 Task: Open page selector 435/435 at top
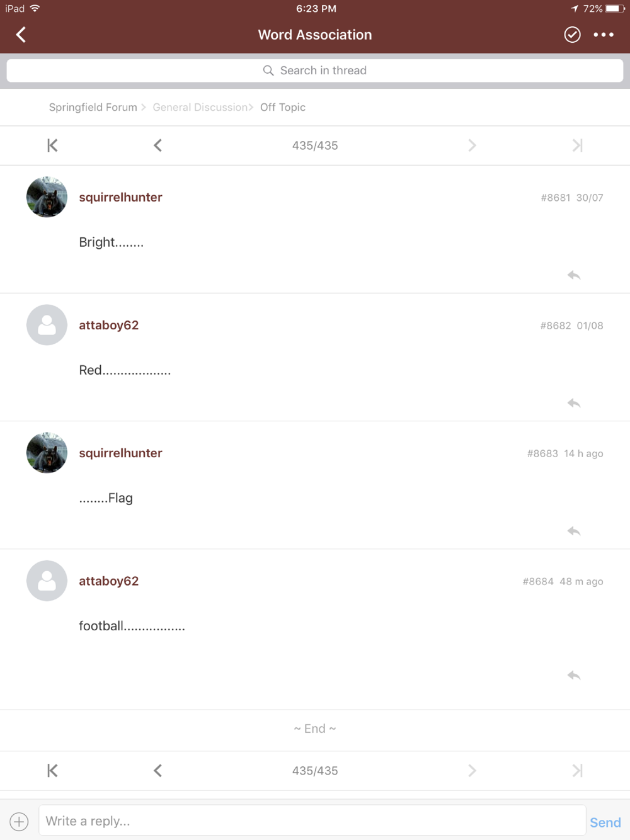pyautogui.click(x=315, y=145)
